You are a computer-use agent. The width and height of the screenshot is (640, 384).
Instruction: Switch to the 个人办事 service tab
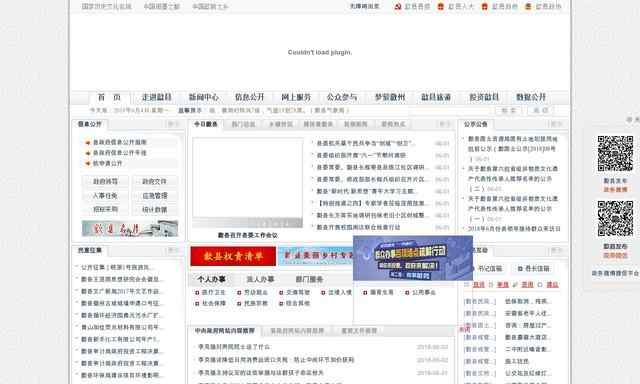[x=211, y=279]
